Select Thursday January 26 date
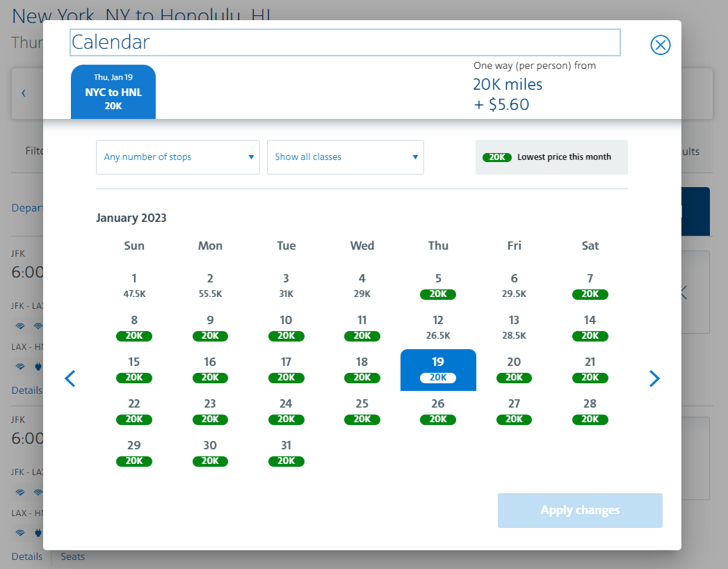Viewport: 728px width, 569px height. (x=438, y=412)
